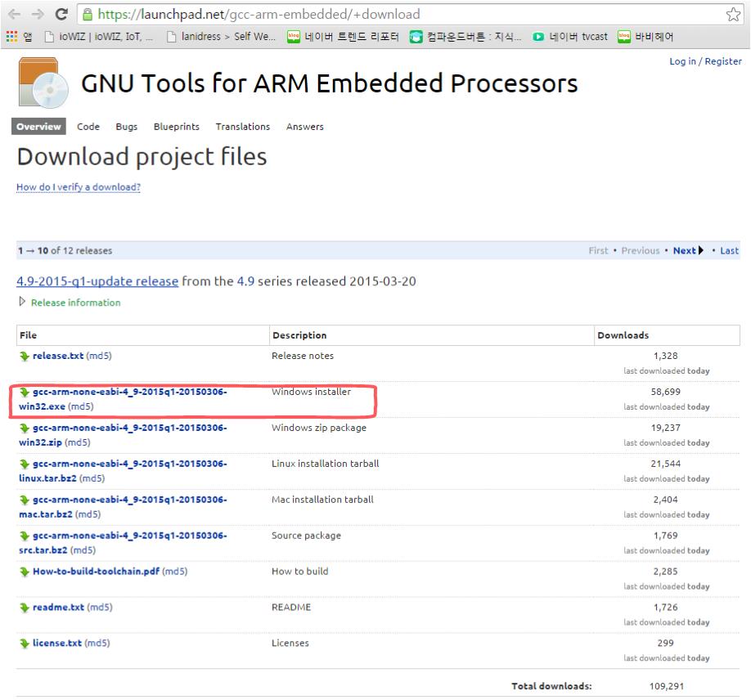Open 'How do I verify a download?' link

79,187
